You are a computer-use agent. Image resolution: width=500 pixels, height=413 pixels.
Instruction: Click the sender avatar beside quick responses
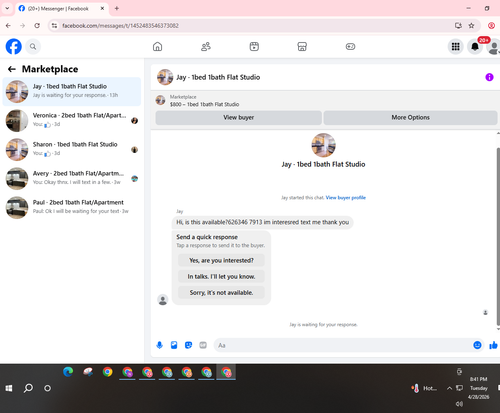point(163,299)
